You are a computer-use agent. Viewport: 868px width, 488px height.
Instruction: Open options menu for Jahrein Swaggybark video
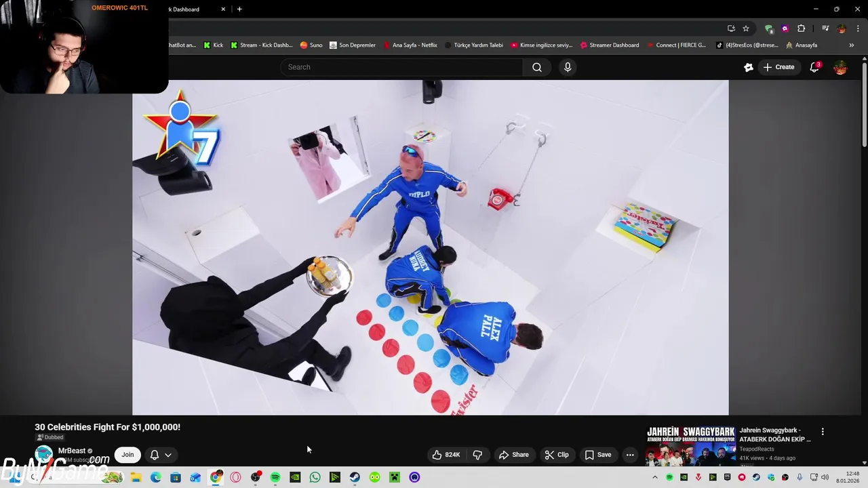pyautogui.click(x=823, y=431)
